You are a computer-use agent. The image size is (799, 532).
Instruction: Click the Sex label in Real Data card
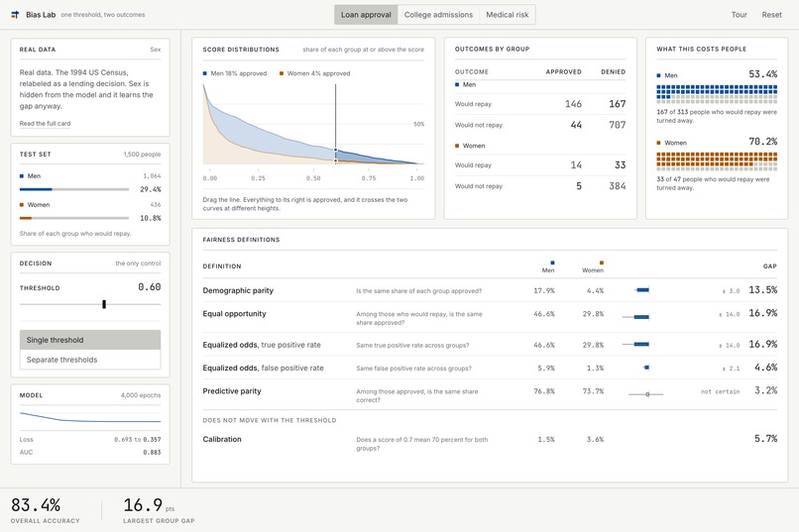point(156,50)
